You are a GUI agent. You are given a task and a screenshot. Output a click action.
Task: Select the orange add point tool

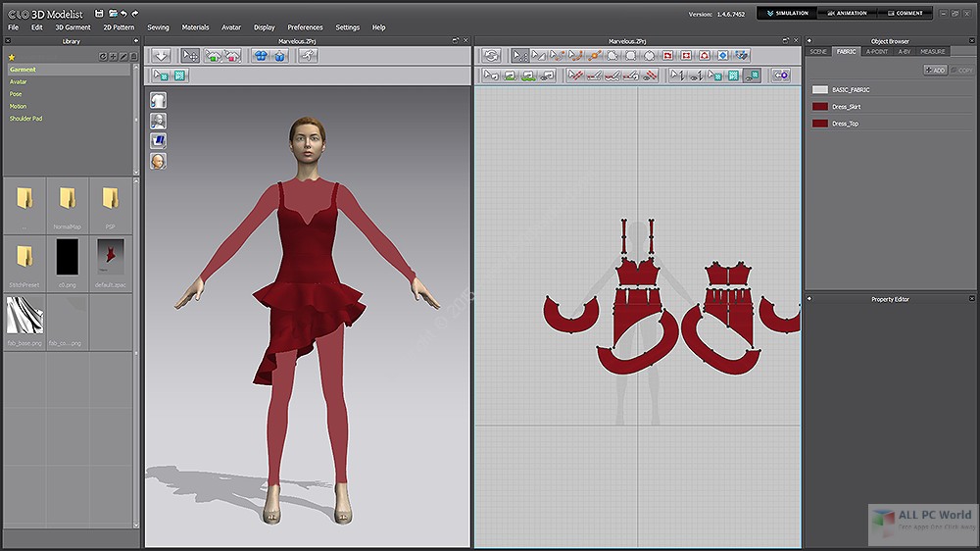(x=595, y=56)
